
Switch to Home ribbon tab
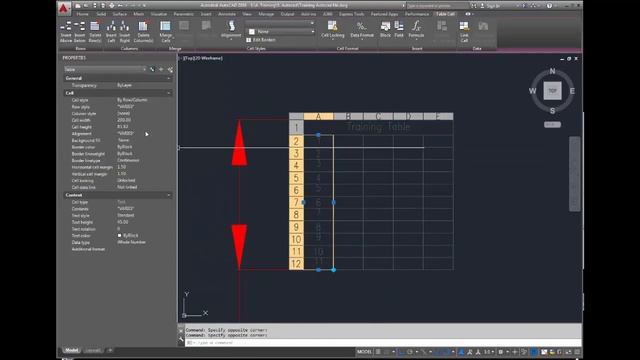(x=82, y=14)
